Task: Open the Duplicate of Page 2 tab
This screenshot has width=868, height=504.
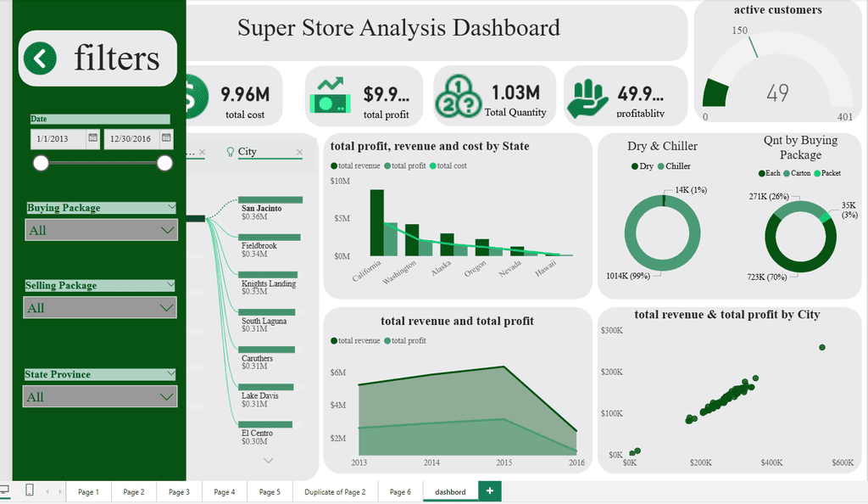Action: coord(335,491)
